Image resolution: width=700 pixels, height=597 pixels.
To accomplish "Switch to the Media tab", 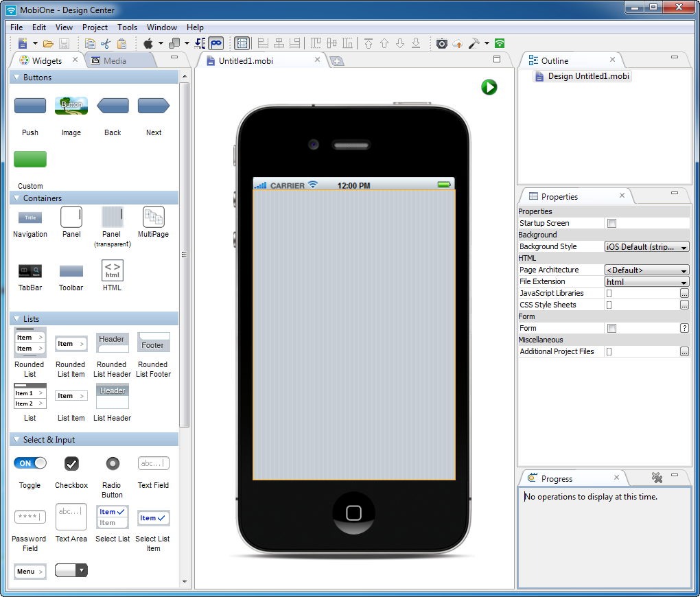I will 115,60.
